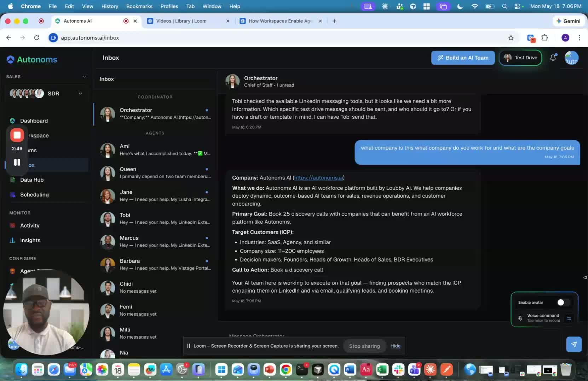Collapse the SALES section chevron
The image size is (588, 381).
84,77
